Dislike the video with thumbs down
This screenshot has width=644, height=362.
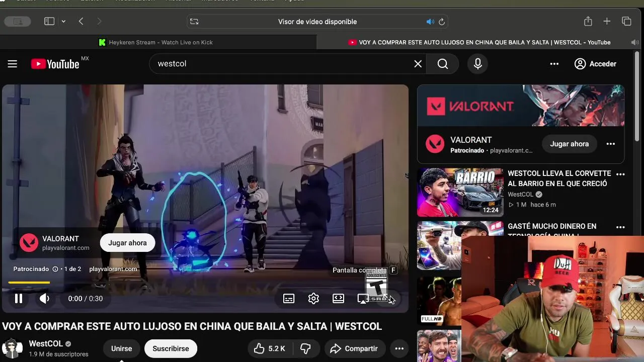(305, 348)
